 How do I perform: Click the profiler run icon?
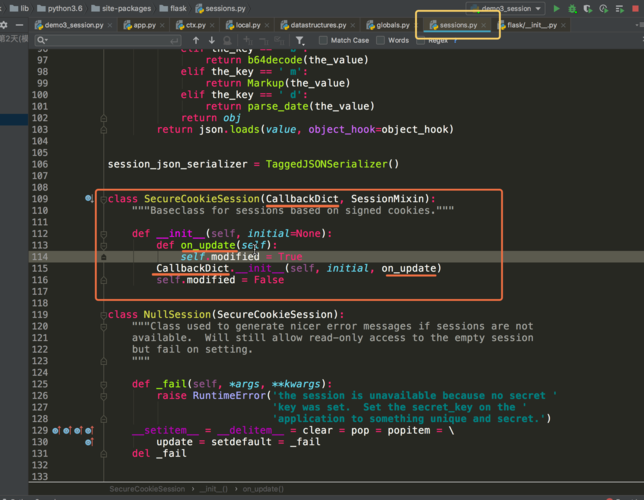coord(603,9)
